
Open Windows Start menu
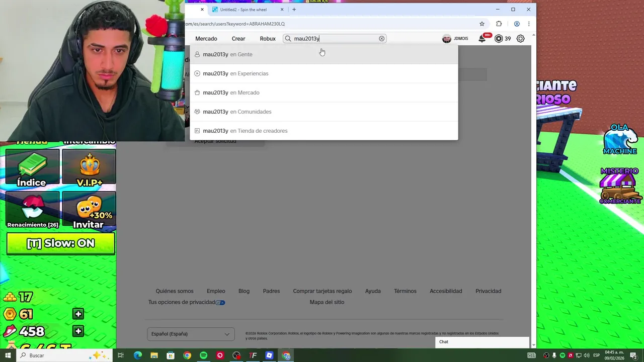8,355
